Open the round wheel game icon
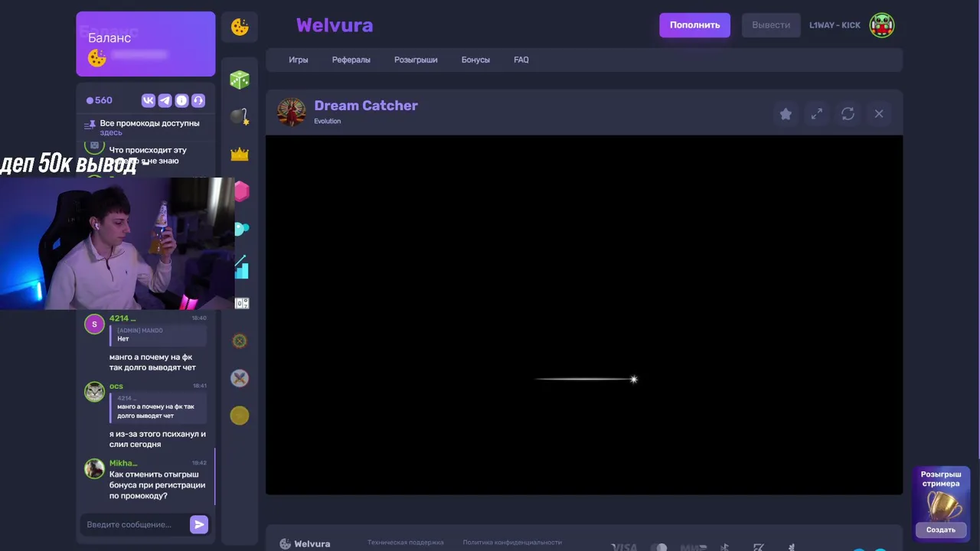980x551 pixels. (240, 341)
